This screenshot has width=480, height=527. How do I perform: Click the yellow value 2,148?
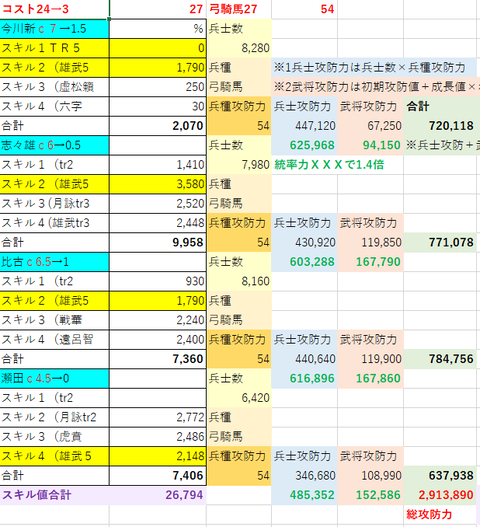tap(158, 456)
